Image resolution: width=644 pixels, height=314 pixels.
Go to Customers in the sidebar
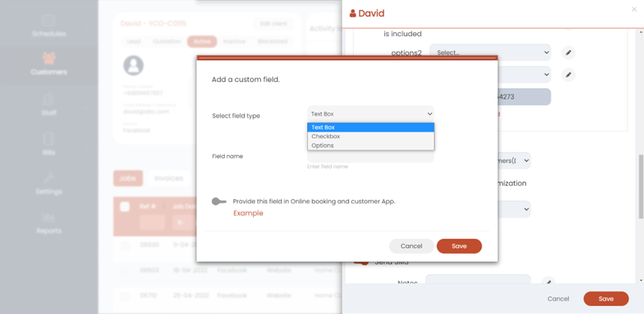point(49,59)
